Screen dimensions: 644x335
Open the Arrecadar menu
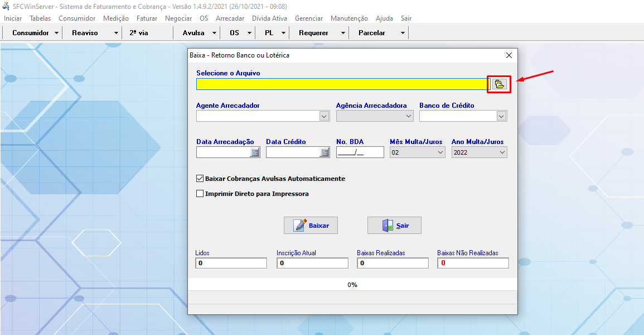click(230, 18)
